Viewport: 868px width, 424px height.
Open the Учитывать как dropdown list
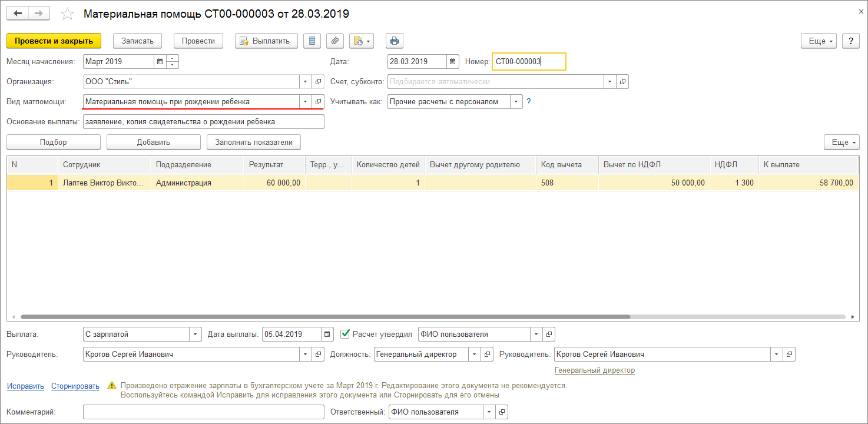[516, 101]
